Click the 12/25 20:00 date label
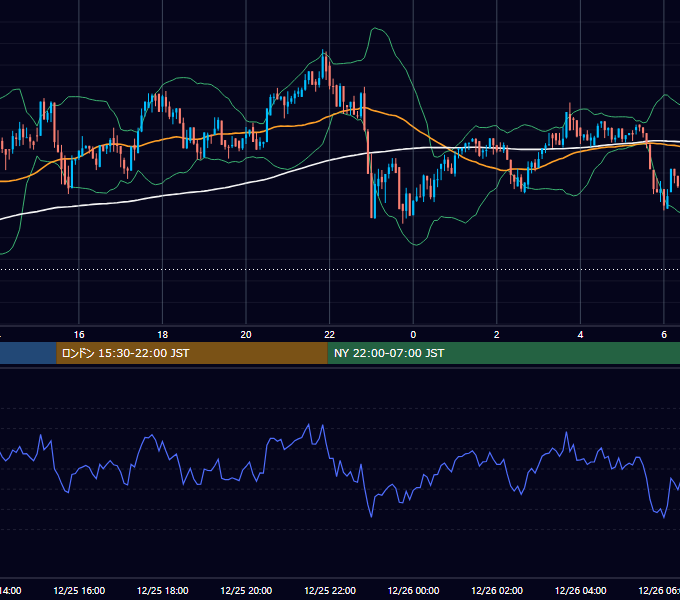Image resolution: width=680 pixels, height=600 pixels. click(246, 590)
